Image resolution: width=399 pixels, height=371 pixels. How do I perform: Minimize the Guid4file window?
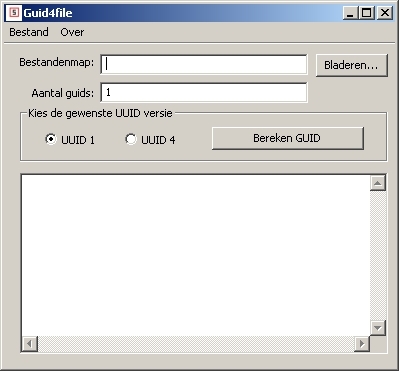coord(350,13)
